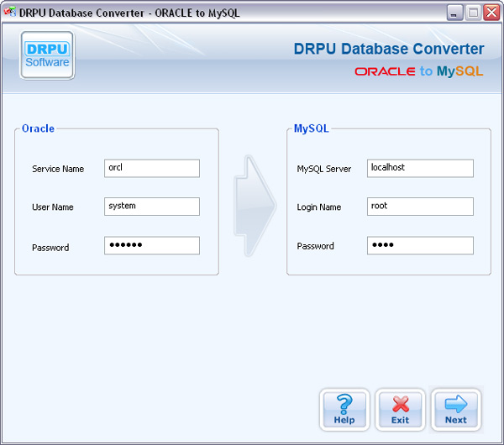504x445 pixels.
Task: Focus the Oracle User Name field
Action: [152, 207]
